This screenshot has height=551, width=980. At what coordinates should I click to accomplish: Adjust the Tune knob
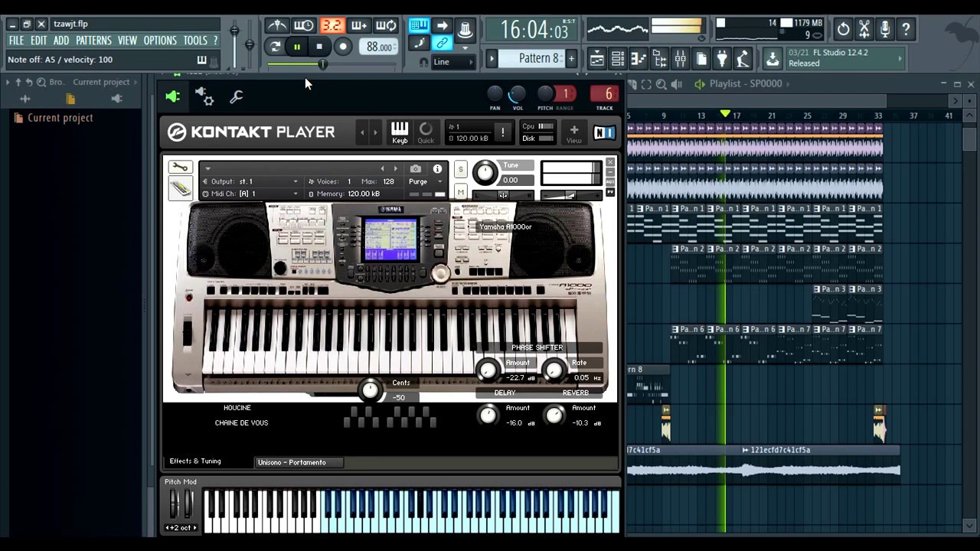click(485, 172)
